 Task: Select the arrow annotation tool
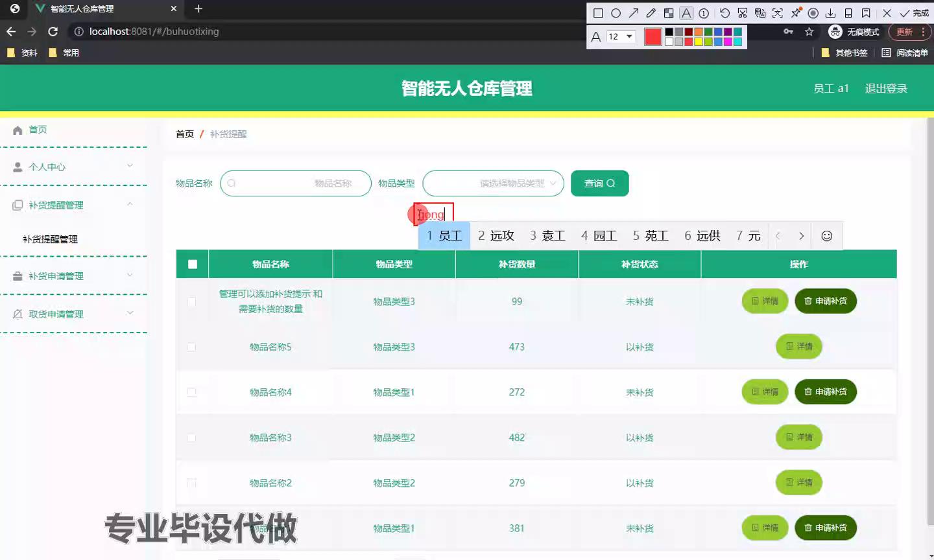[x=634, y=13]
